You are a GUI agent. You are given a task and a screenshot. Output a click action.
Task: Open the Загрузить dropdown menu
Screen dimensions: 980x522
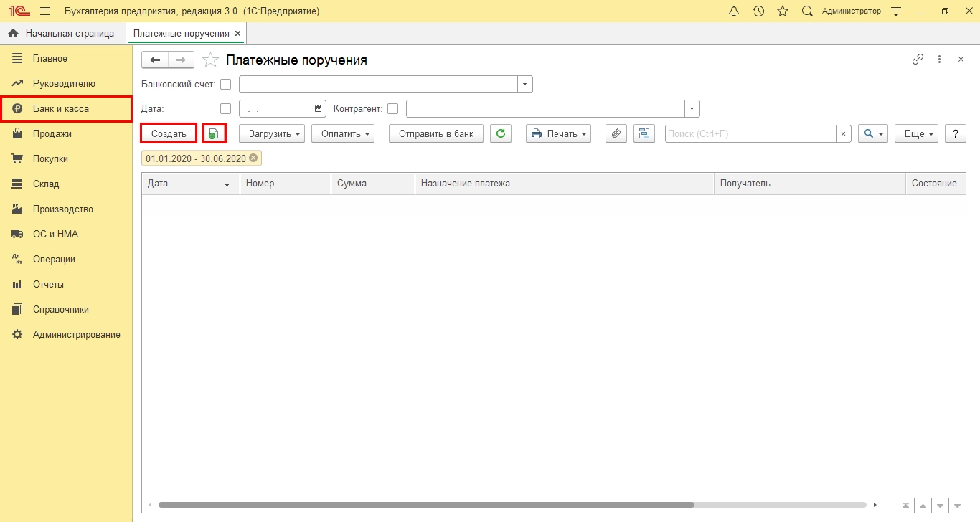(x=272, y=133)
